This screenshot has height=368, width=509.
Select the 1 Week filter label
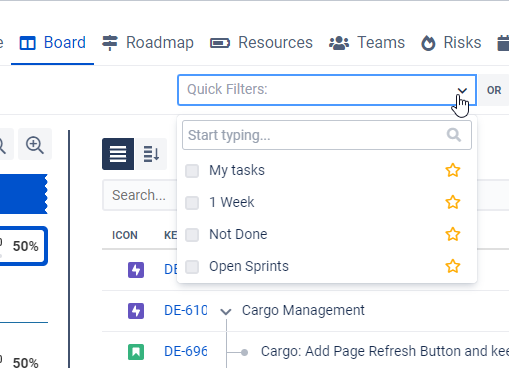point(231,202)
